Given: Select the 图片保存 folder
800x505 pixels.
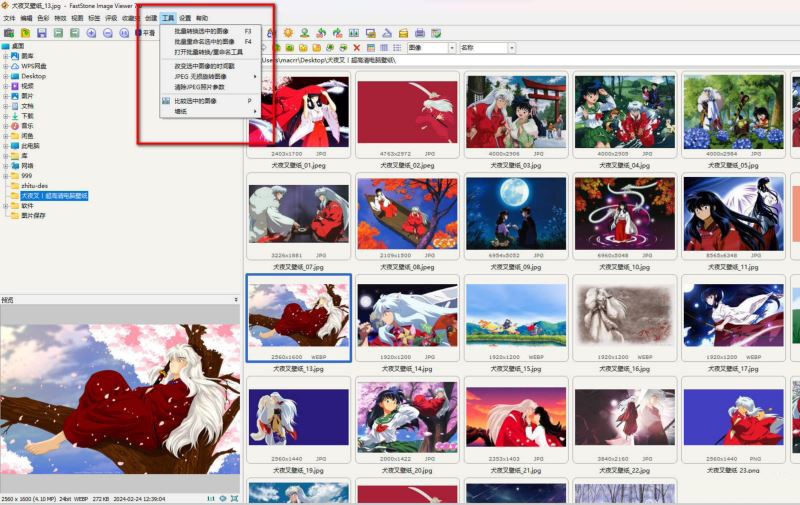Looking at the screenshot, I should tap(33, 216).
